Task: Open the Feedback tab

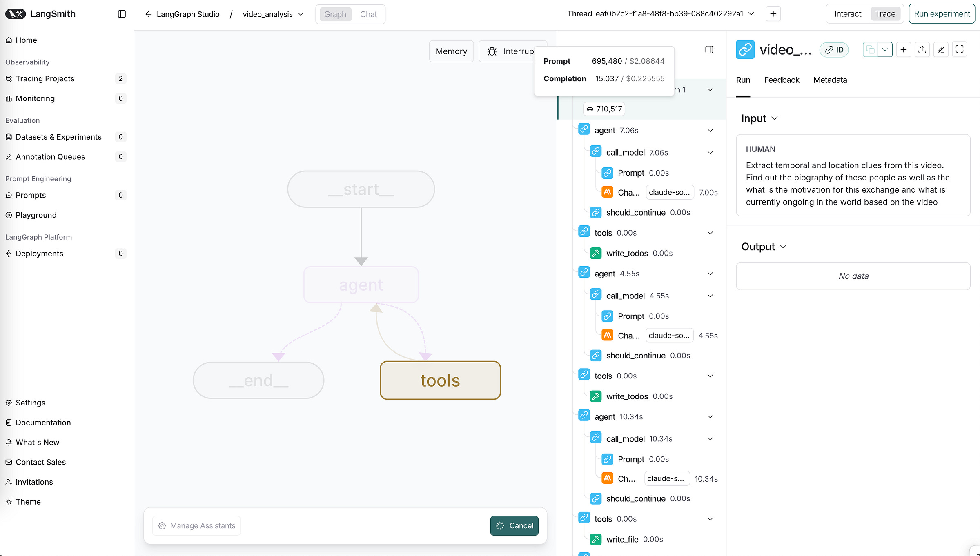Action: click(782, 80)
